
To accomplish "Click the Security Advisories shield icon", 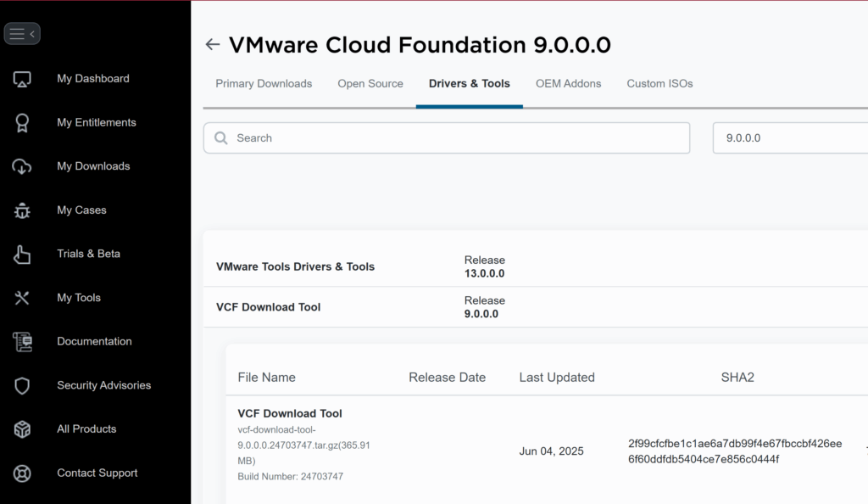I will 22,385.
